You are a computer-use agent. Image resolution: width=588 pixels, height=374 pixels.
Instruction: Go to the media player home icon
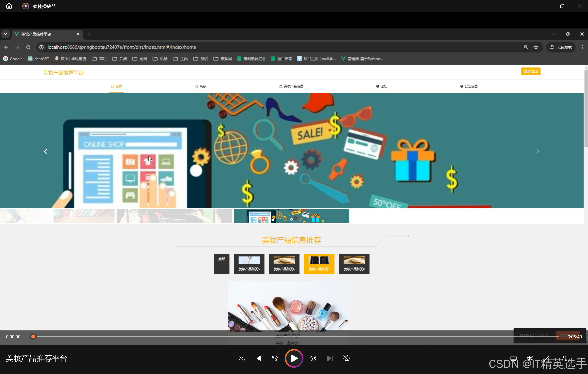[9, 6]
